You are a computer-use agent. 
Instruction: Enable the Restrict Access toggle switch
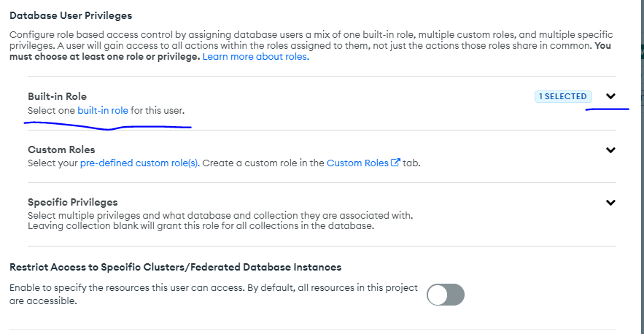point(446,295)
